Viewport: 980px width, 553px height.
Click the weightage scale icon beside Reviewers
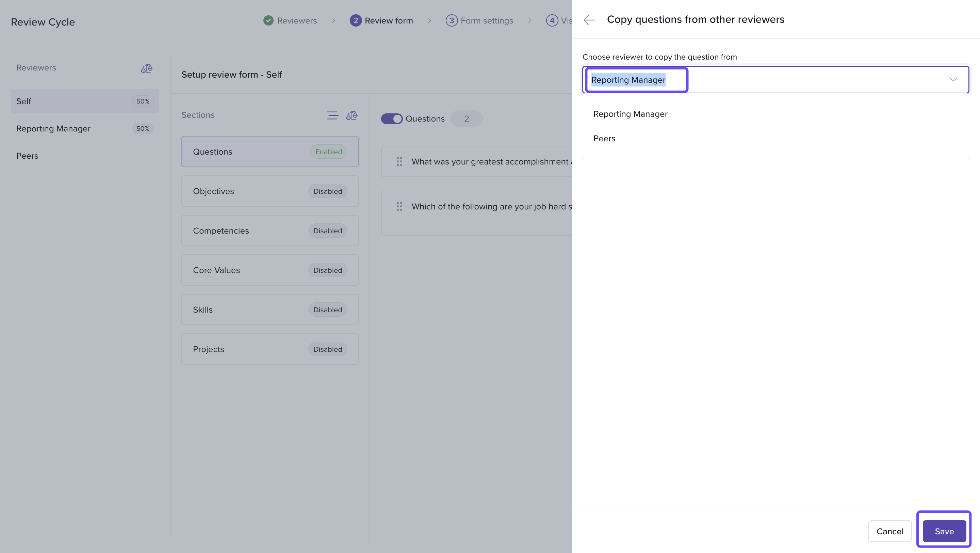coord(146,68)
